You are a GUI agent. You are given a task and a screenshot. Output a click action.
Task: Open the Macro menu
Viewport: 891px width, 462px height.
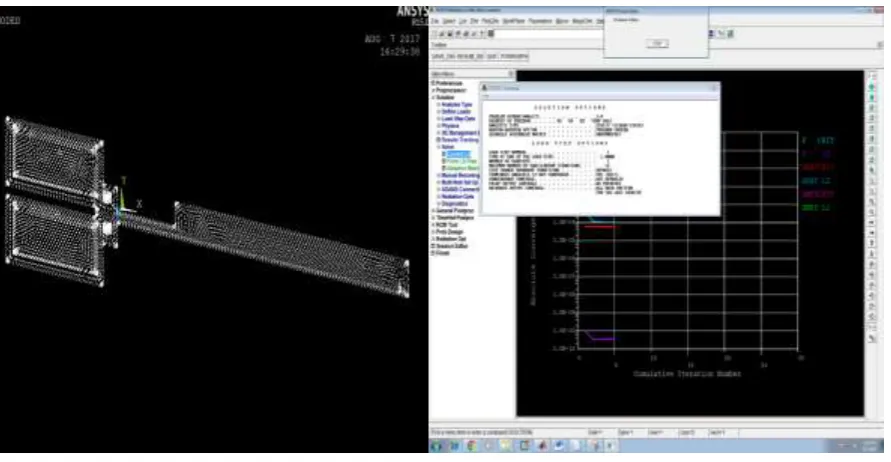tap(562, 21)
